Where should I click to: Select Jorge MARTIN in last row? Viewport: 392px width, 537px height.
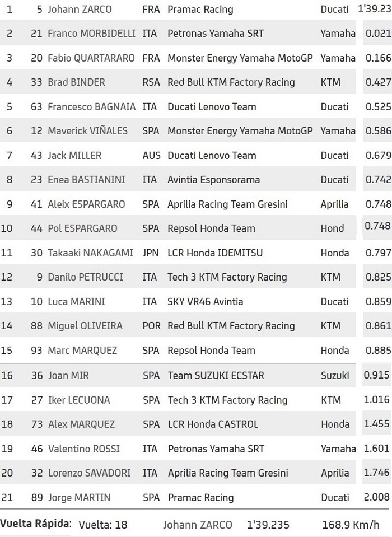(x=80, y=498)
